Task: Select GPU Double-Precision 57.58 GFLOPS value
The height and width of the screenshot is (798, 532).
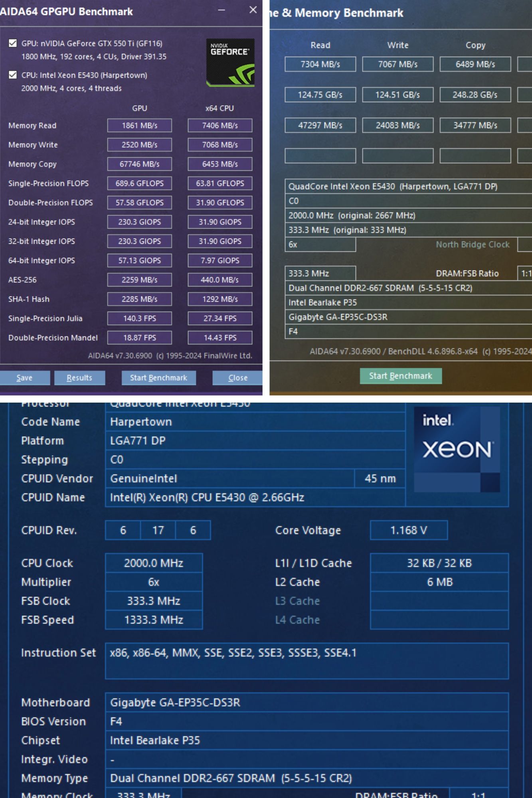Action: click(140, 202)
